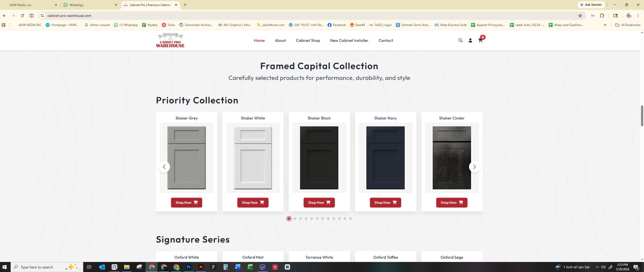Screen dimensions: 644x272
Task: Reload the page with the refresh icon
Action: pos(22,15)
